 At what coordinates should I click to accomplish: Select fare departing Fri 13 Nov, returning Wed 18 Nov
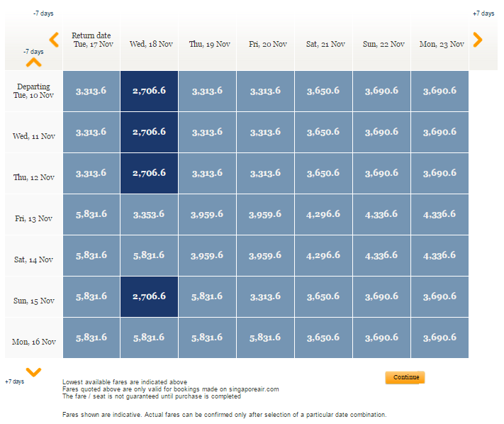coord(149,214)
